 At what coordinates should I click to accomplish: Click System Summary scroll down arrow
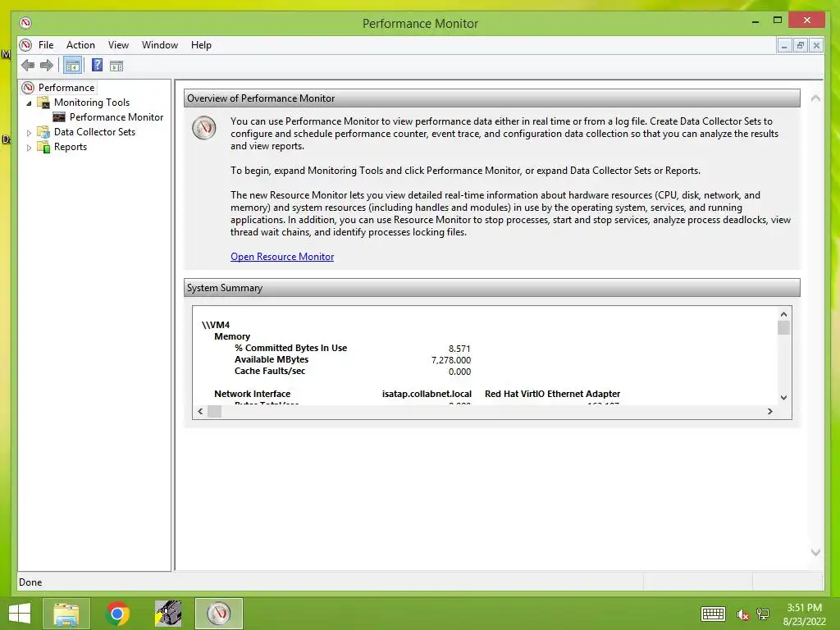(783, 398)
